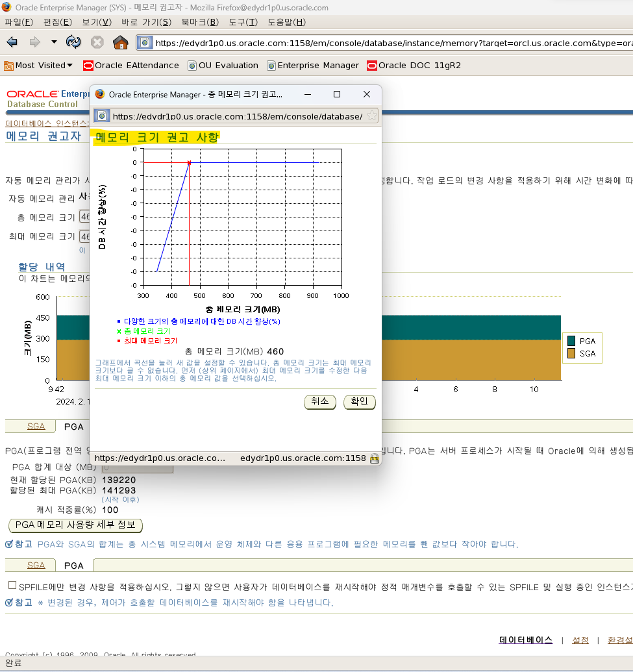This screenshot has height=672, width=633.
Task: Click the 캐시 적중률 value 100
Action: (110, 510)
